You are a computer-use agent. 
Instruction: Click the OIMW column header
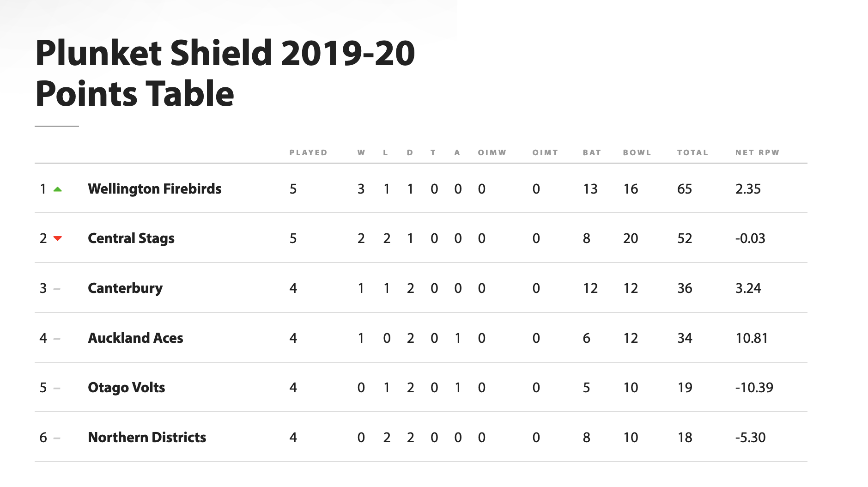click(492, 152)
